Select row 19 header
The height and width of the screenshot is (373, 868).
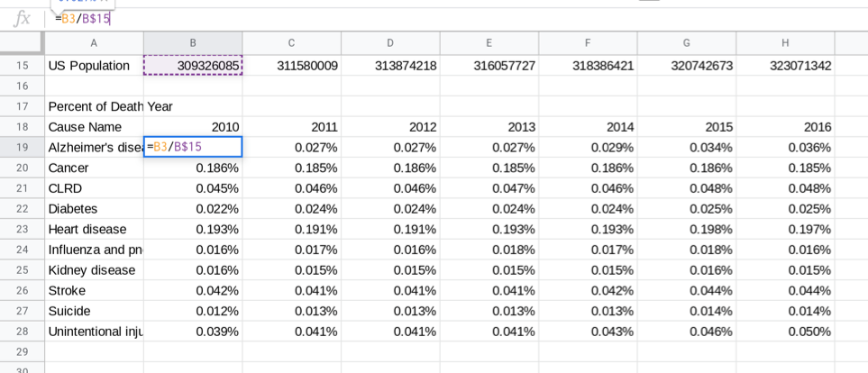tap(22, 147)
